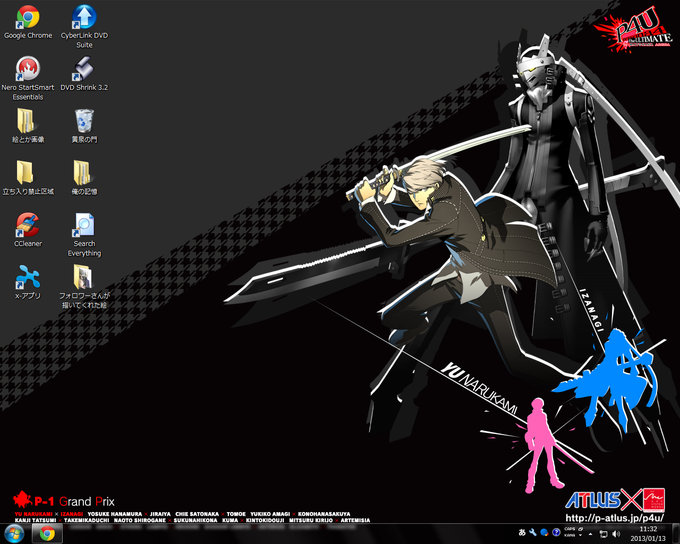Screen dimensions: 680x544
Task: Click the blue globe tray icon
Action: pos(544,532)
